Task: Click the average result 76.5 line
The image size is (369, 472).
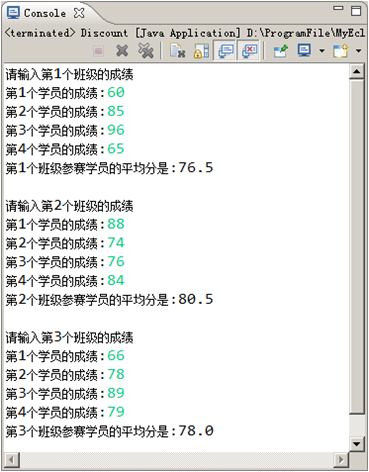Action: 109,168
